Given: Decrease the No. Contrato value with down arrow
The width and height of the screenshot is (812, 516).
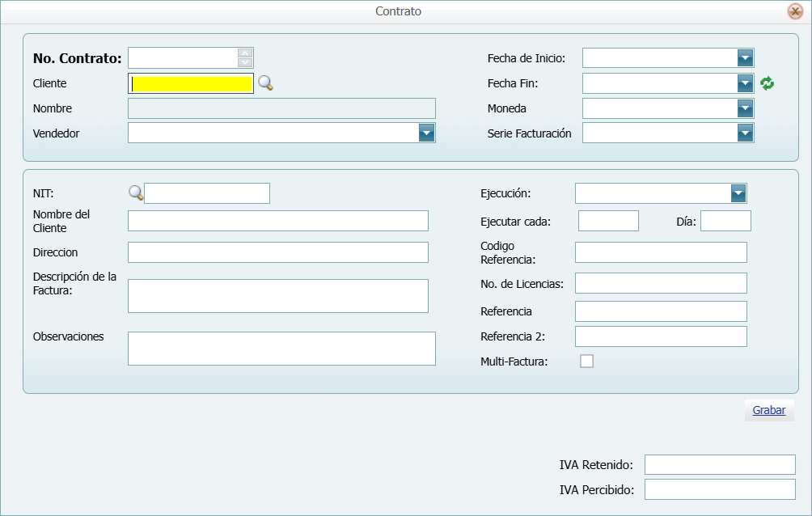Looking at the screenshot, I should [x=246, y=62].
